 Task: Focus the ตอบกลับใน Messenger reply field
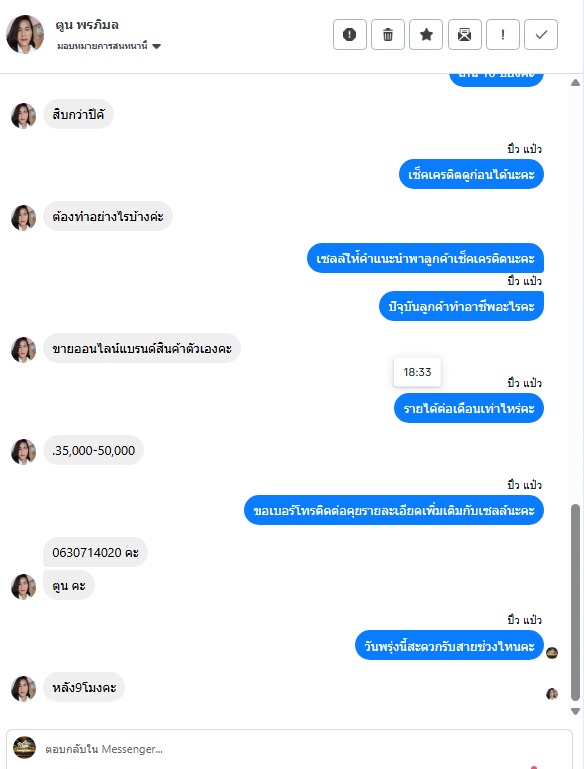[289, 749]
